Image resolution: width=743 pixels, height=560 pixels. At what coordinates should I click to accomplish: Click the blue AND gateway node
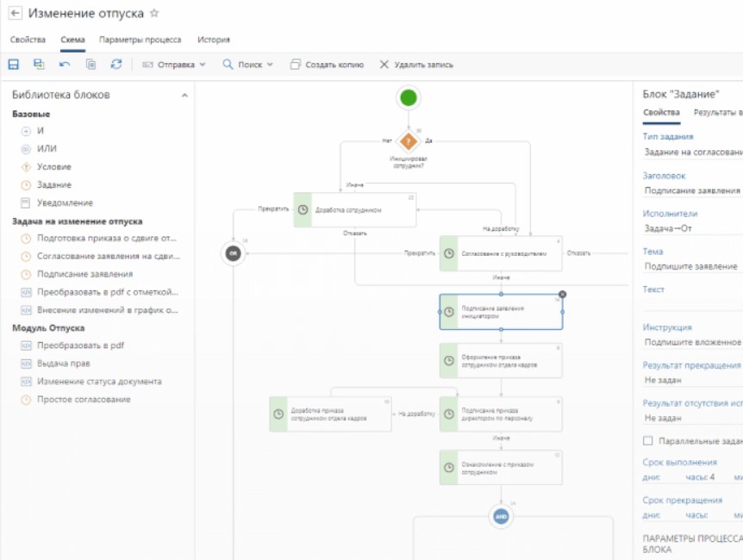[501, 516]
